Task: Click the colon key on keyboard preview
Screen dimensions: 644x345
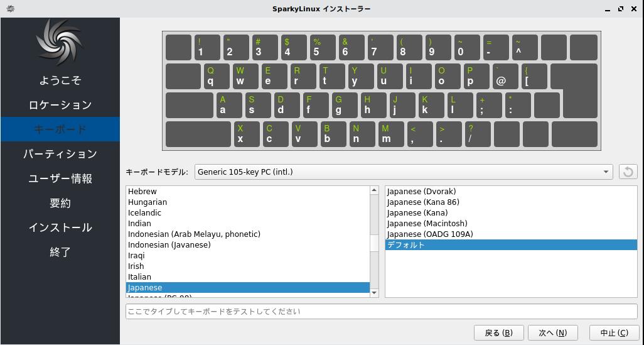Action: (518, 106)
